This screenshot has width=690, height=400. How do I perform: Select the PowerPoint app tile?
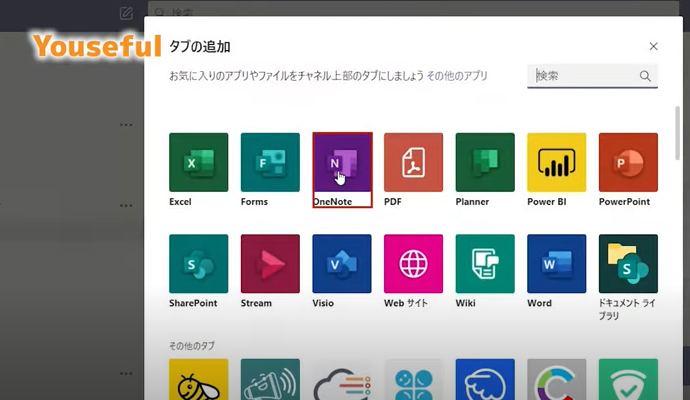pyautogui.click(x=628, y=162)
